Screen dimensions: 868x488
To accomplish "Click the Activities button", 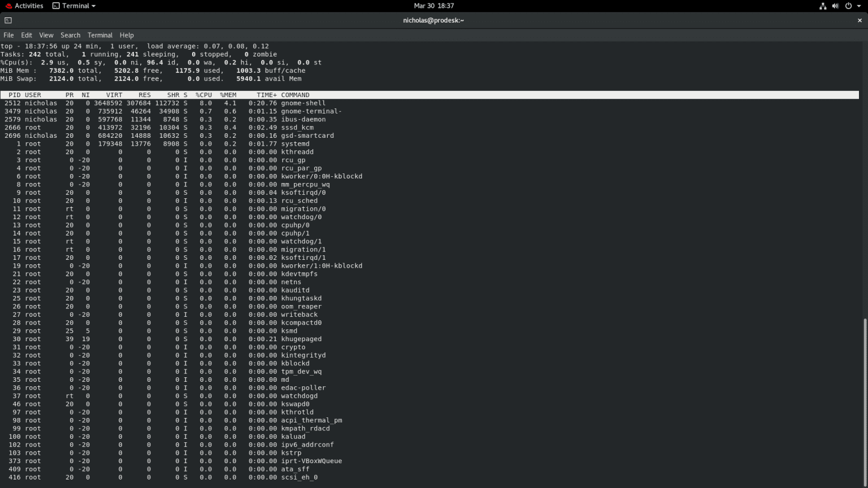I will [28, 6].
